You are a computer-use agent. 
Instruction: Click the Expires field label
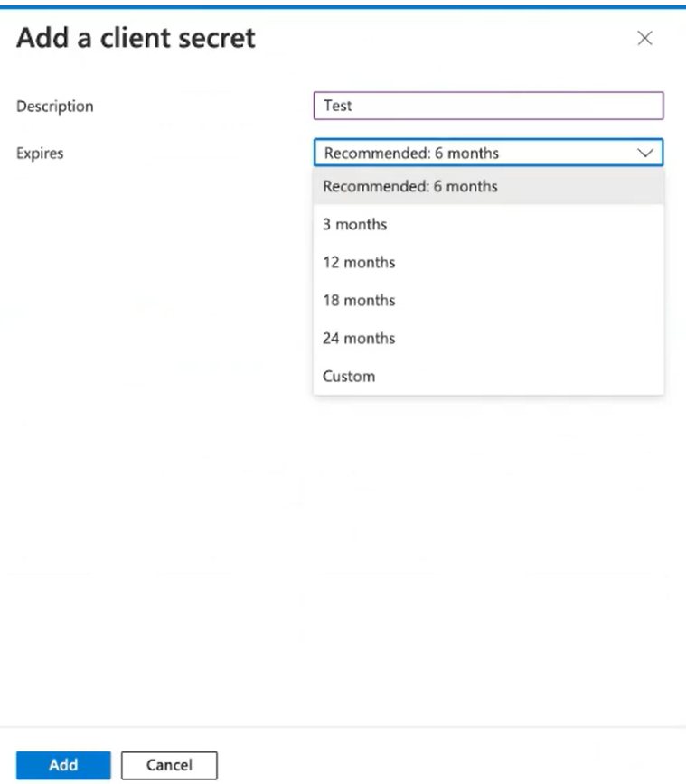pyautogui.click(x=41, y=154)
